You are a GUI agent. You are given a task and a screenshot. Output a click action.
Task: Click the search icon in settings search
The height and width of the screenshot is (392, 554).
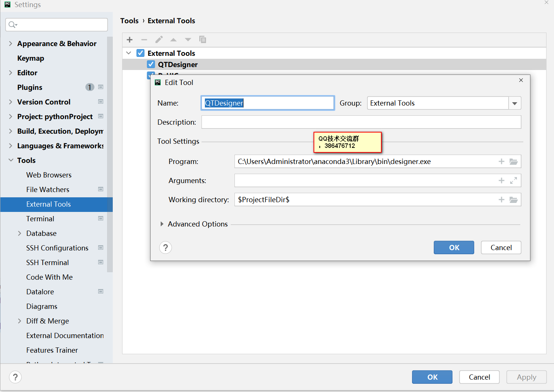(x=13, y=25)
